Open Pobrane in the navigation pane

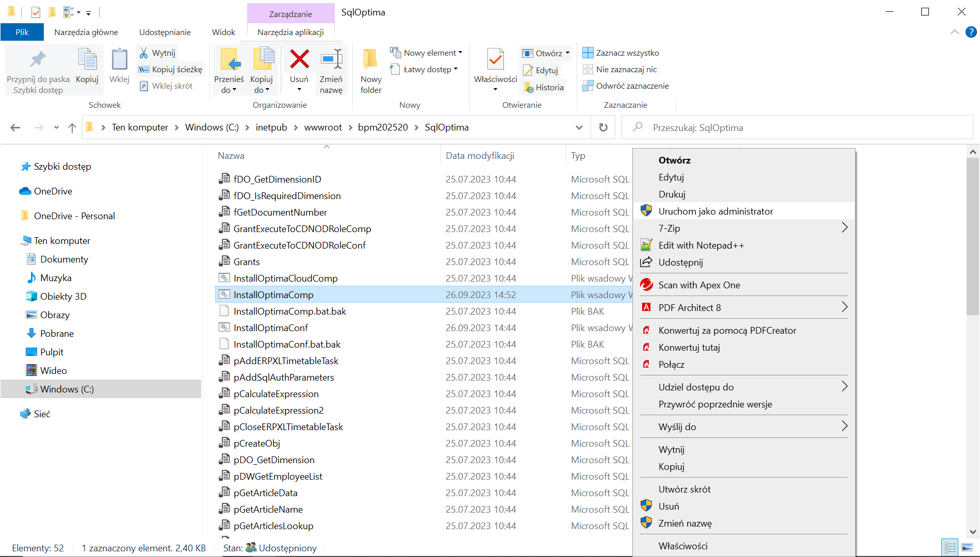(57, 333)
